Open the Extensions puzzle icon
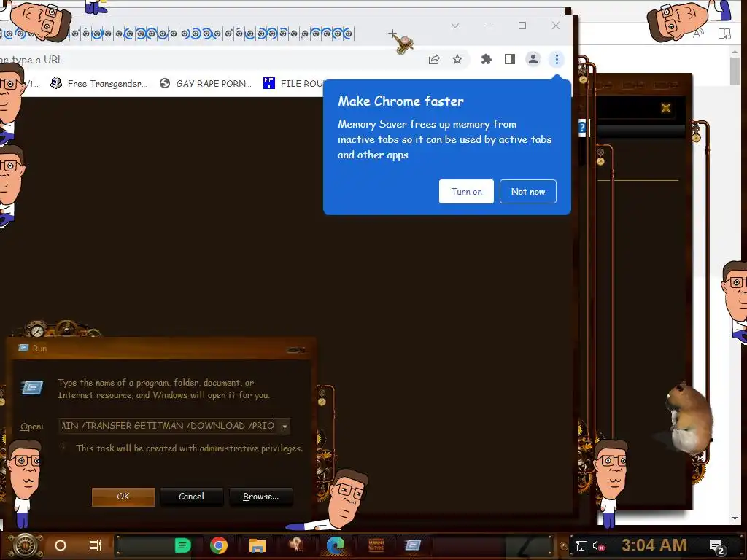 coord(486,60)
